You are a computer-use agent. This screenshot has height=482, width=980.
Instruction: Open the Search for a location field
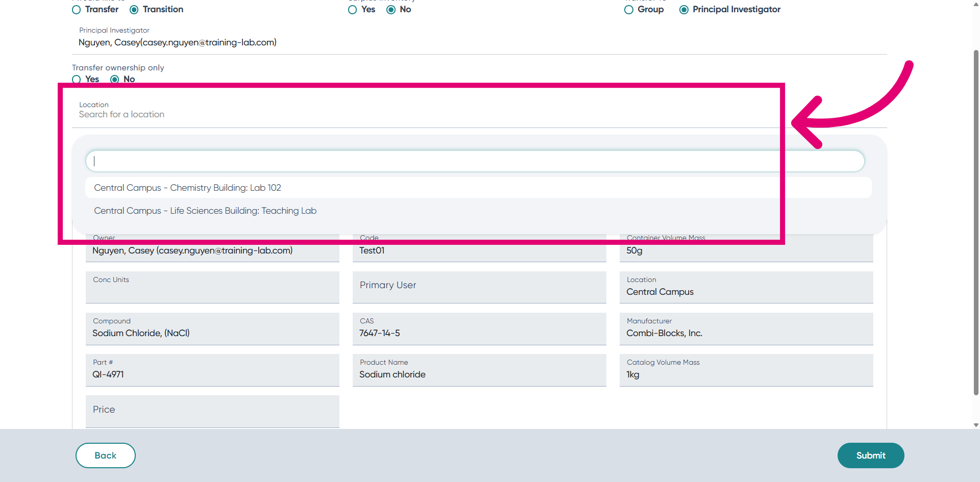[479, 112]
